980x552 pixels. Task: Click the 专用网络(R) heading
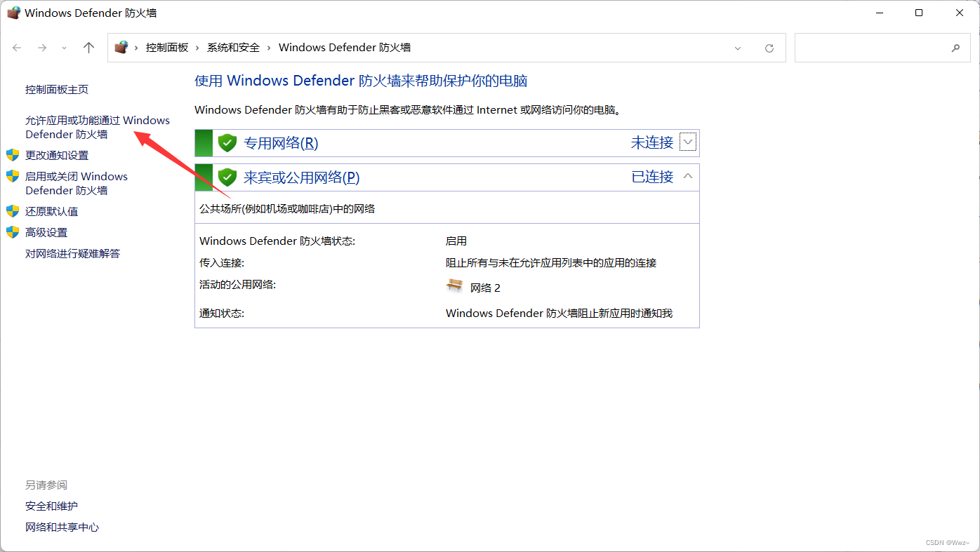click(x=281, y=143)
